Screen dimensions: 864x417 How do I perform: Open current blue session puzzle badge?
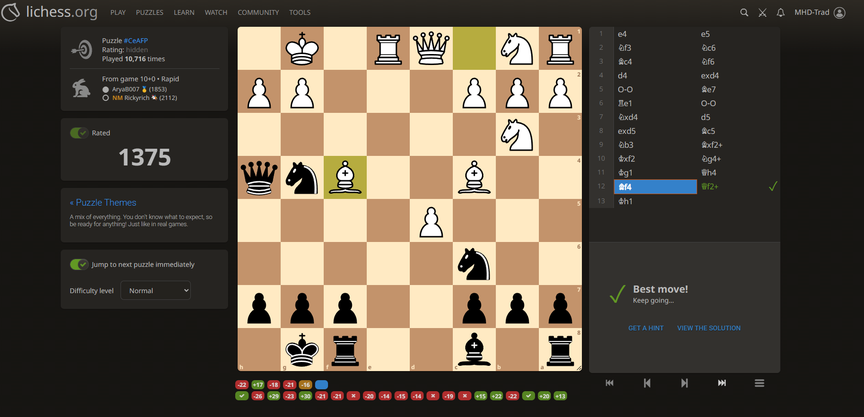pyautogui.click(x=321, y=384)
